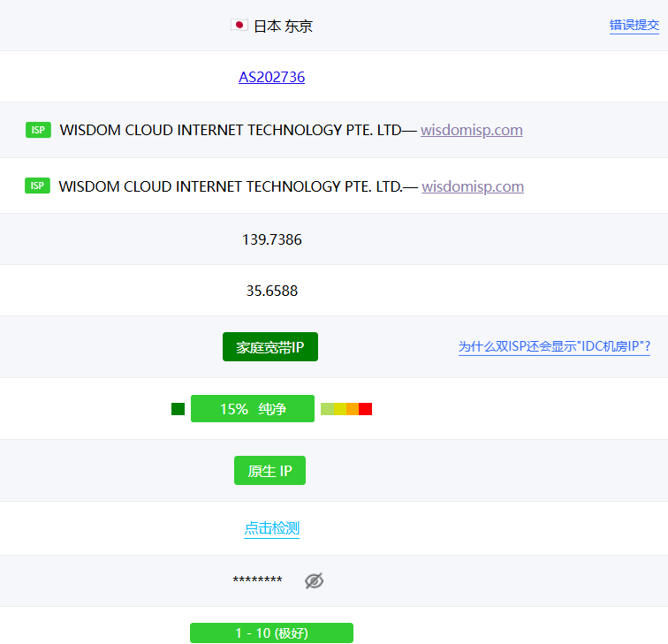Toggle the crossed-out eye visibility icon

click(x=314, y=580)
